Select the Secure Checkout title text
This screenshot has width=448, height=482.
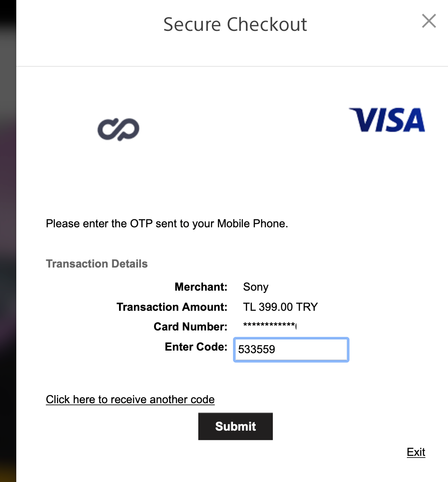235,24
